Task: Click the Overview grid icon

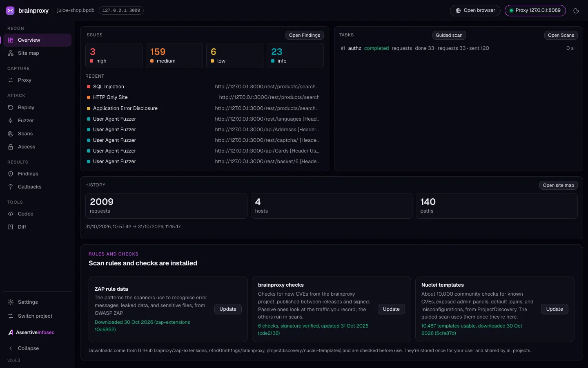Action: coord(11,40)
